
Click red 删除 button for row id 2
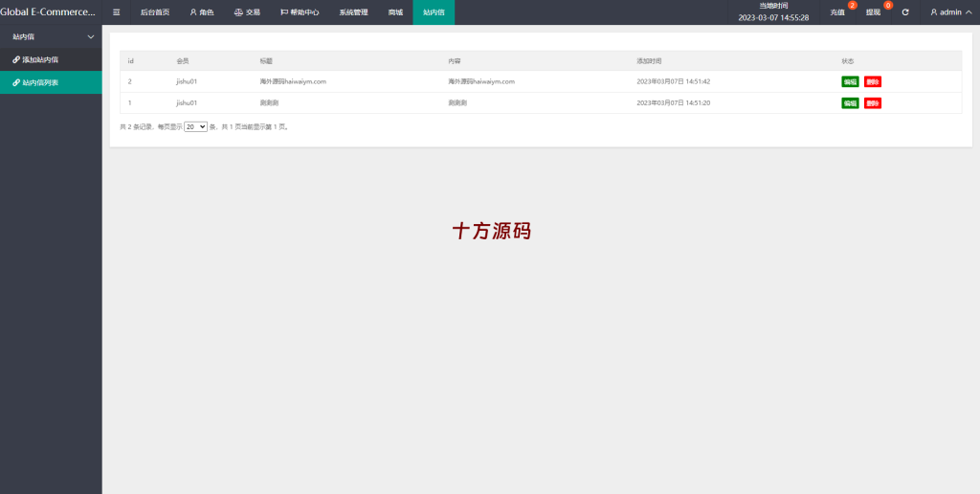873,82
